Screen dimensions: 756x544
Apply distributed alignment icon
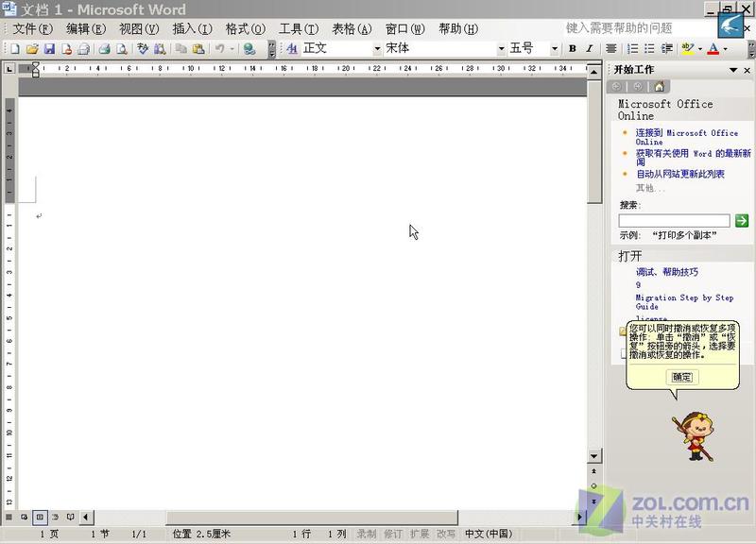click(610, 49)
